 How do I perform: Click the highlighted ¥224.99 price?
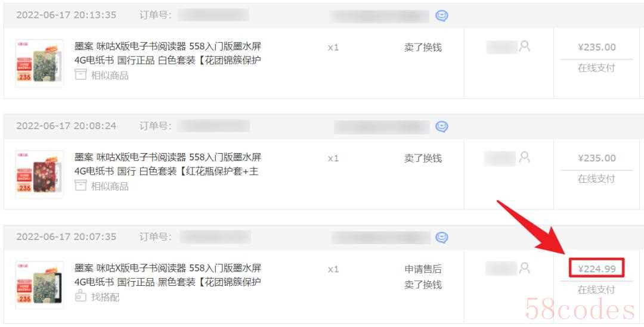[x=597, y=269]
